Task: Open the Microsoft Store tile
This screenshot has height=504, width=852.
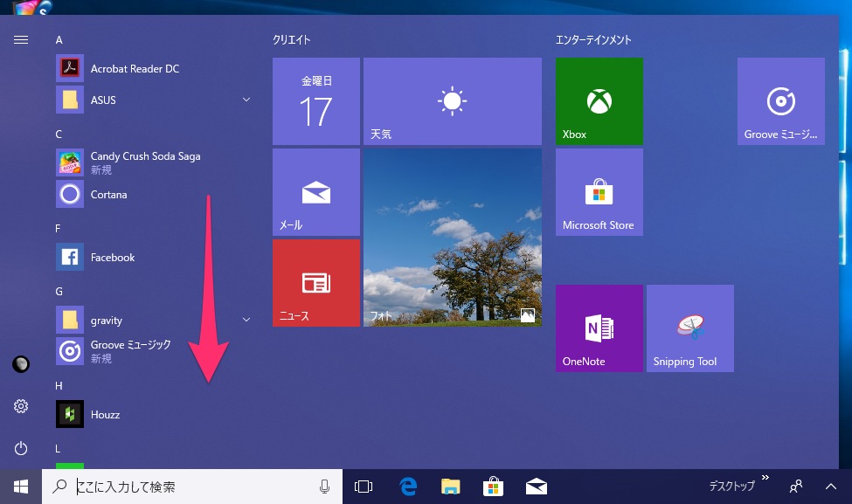Action: (599, 192)
